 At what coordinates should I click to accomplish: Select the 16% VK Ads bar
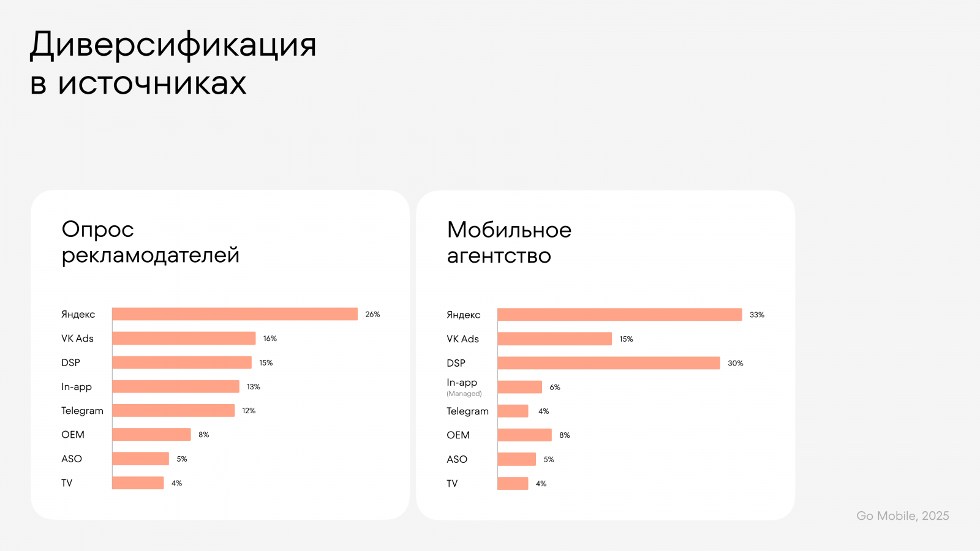click(184, 339)
